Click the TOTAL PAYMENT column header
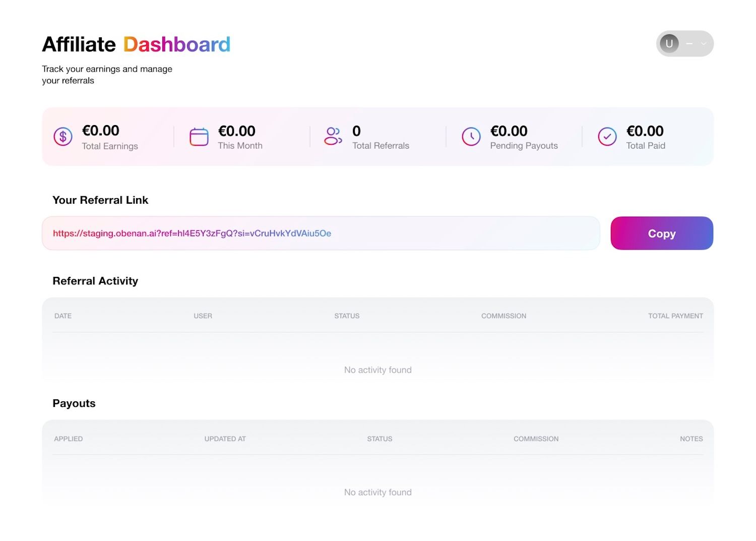The image size is (756, 541). pyautogui.click(x=675, y=316)
